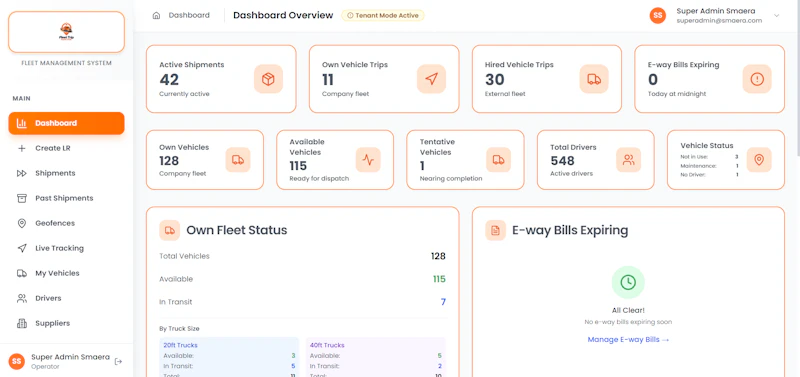Click the Active Shipments count 42

(169, 80)
